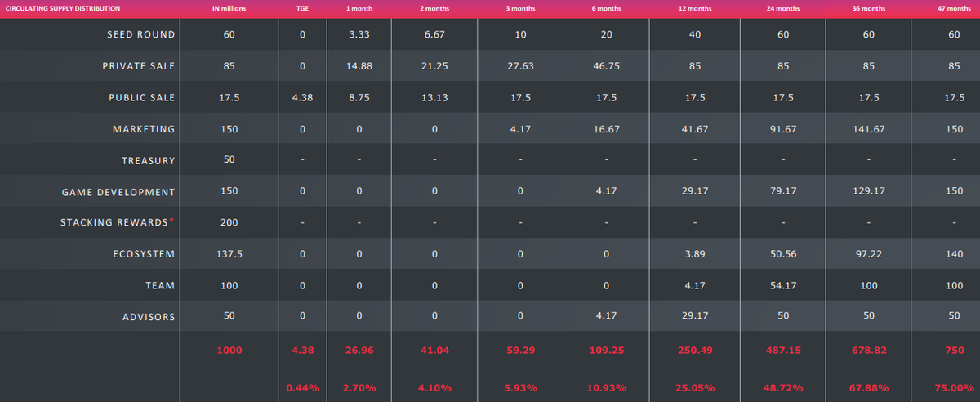This screenshot has height=402, width=980.
Task: Select the 250.49 total at 12 months
Action: click(x=695, y=350)
